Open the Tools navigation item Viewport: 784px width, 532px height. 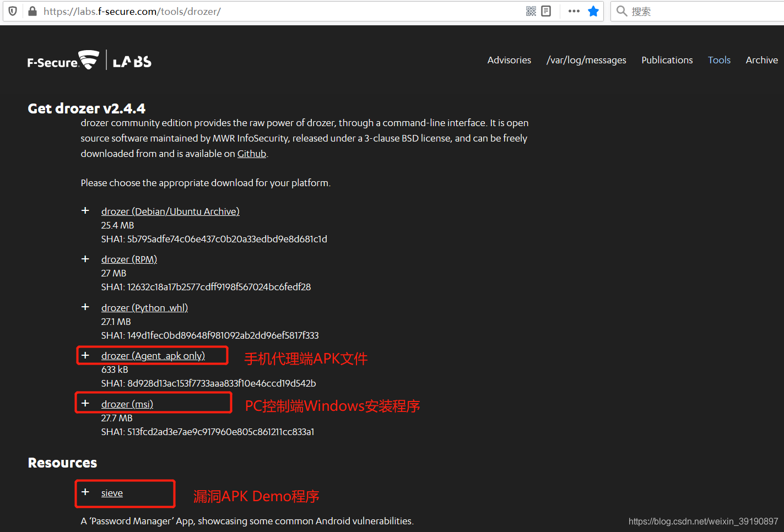point(719,60)
